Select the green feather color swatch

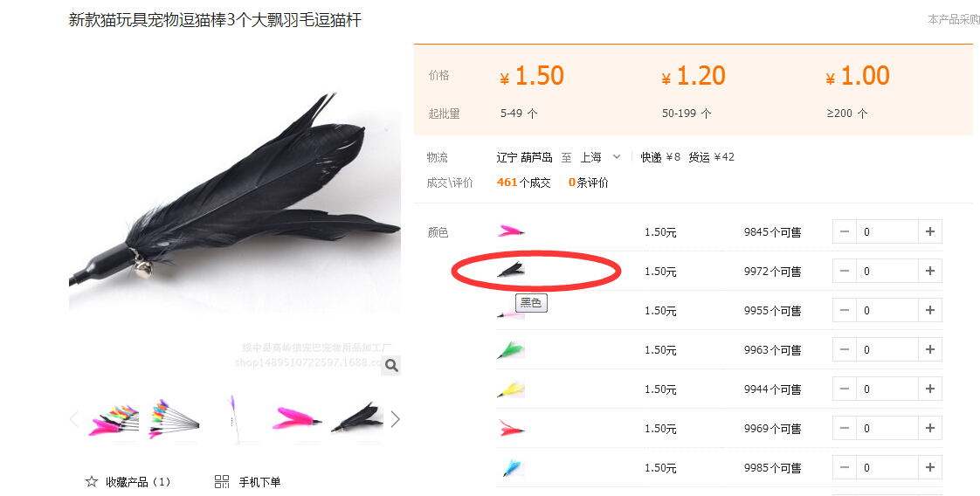[x=511, y=350]
